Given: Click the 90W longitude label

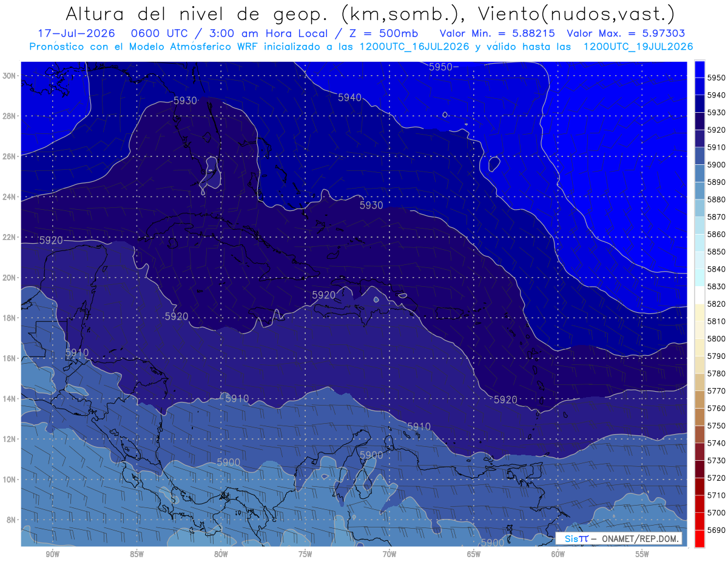Looking at the screenshot, I should tap(52, 555).
